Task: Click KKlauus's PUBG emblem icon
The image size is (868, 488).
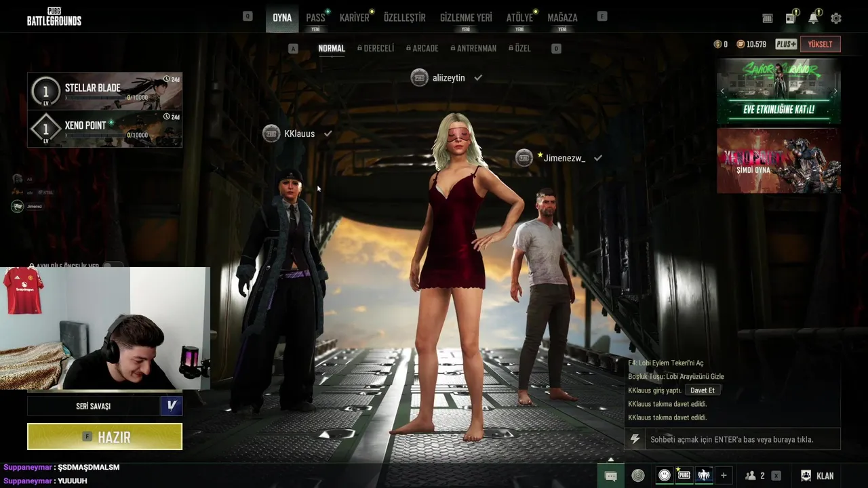Action: [271, 134]
